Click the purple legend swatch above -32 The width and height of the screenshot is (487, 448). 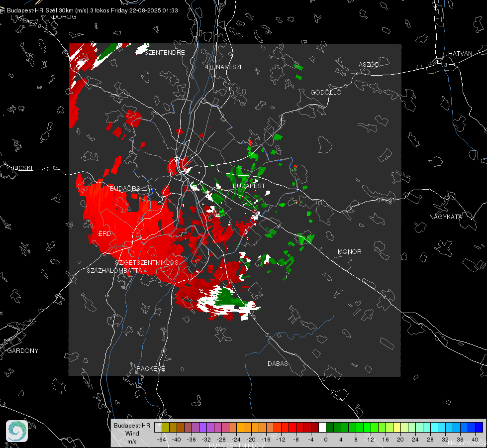pos(203,427)
